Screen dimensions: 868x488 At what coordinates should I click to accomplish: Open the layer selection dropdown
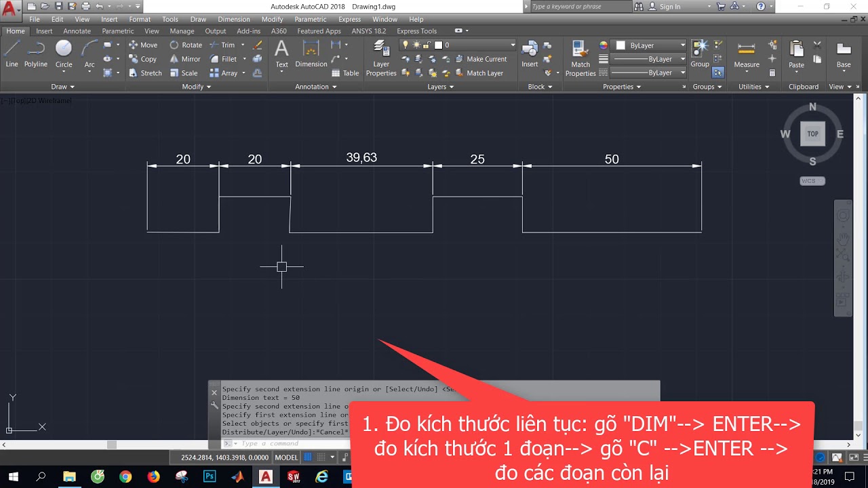[x=513, y=45]
